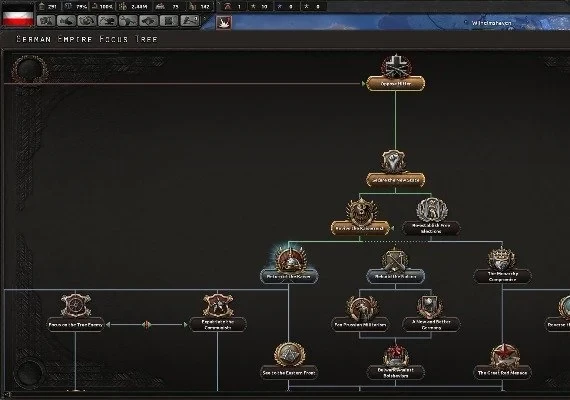The height and width of the screenshot is (400, 570).
Task: Open the Production screen button
Action: click(x=149, y=20)
